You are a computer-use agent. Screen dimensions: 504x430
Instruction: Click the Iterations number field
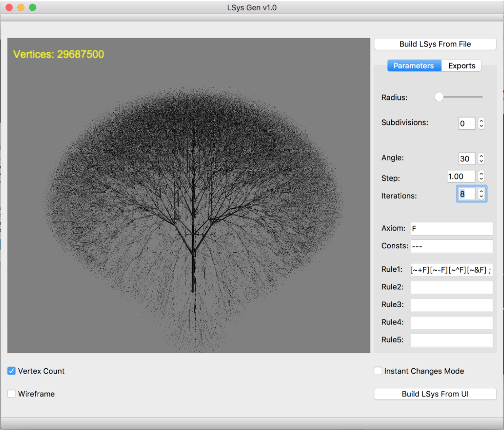pos(466,194)
